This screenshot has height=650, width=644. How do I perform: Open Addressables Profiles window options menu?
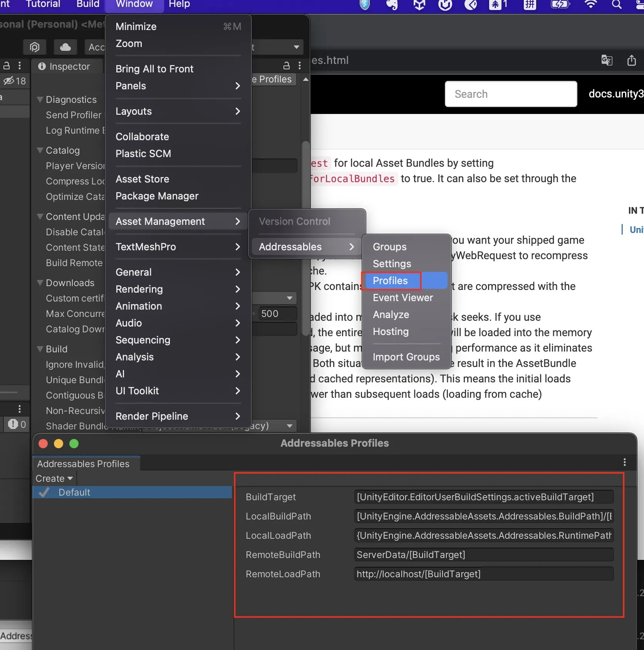tap(624, 462)
